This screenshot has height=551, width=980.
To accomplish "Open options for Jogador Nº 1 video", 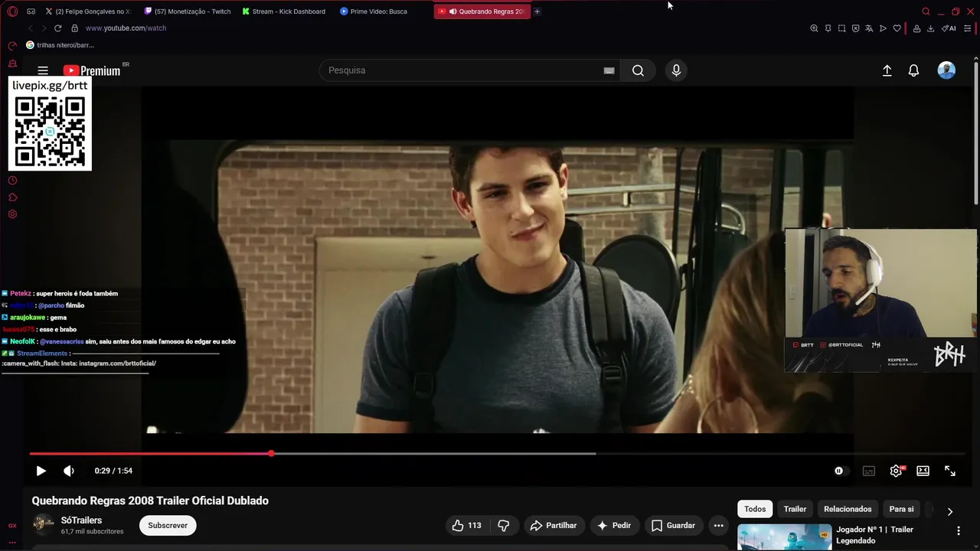I will (959, 530).
